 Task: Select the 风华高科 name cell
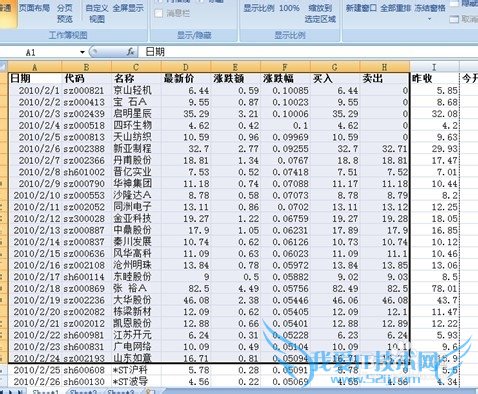[136, 254]
